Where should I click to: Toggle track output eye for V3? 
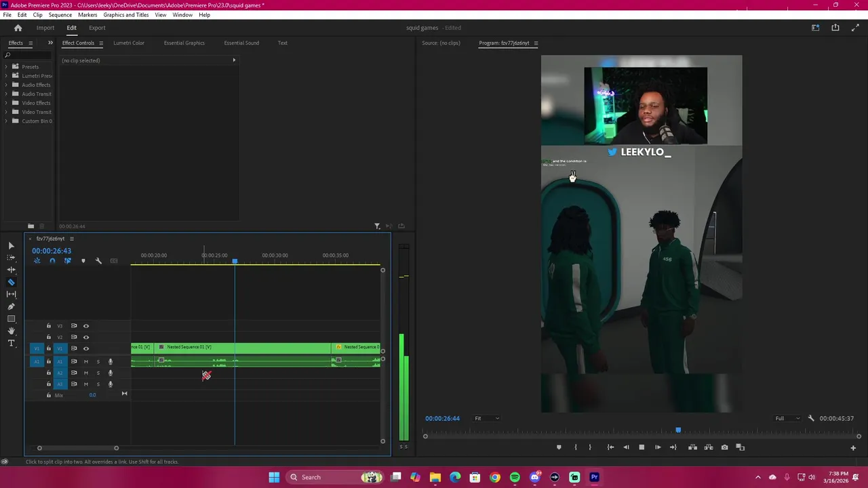(x=86, y=326)
